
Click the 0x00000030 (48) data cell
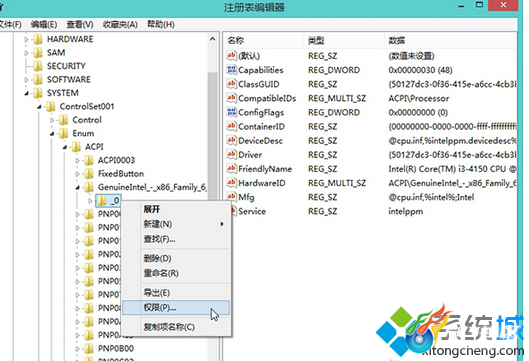420,70
